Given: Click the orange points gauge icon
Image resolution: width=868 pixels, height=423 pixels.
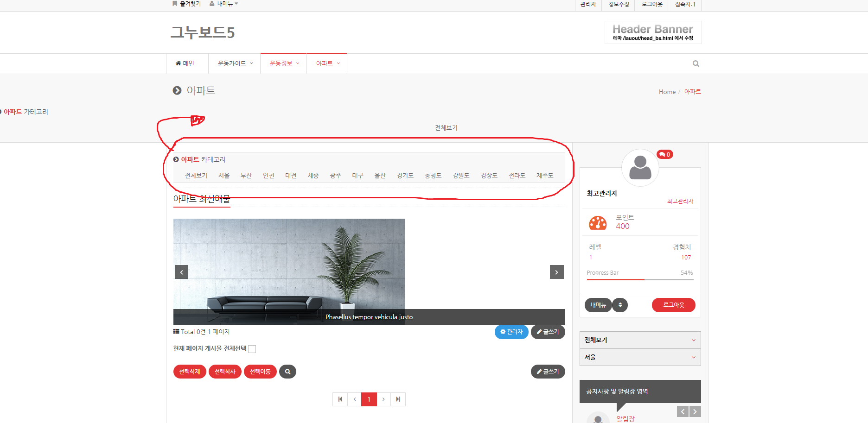Looking at the screenshot, I should coord(598,223).
